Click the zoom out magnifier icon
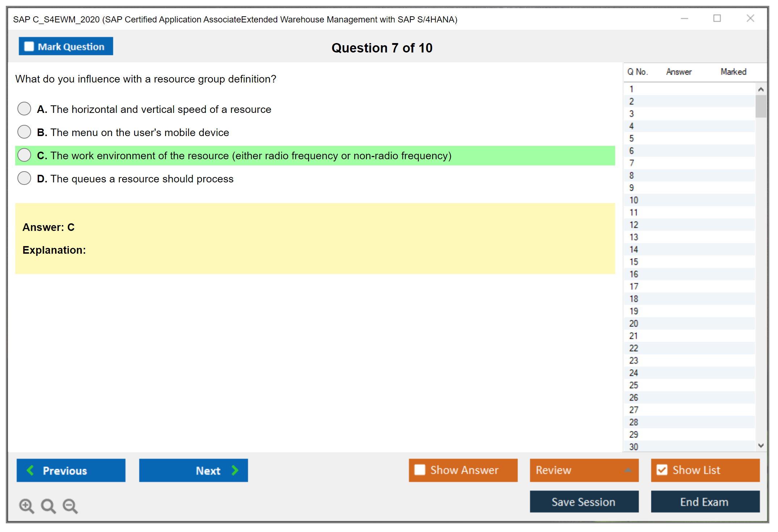This screenshot has width=778, height=532. point(70,506)
